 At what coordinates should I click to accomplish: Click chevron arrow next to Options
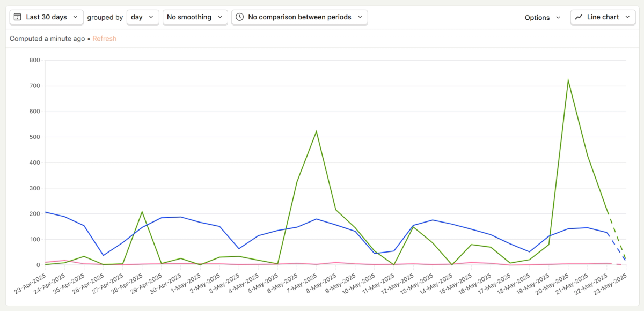(558, 17)
